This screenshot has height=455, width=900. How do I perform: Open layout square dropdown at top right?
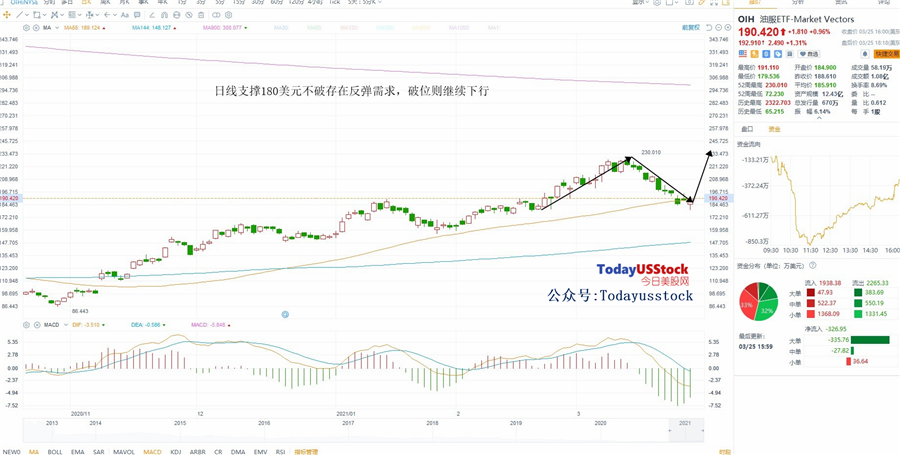[672, 2]
